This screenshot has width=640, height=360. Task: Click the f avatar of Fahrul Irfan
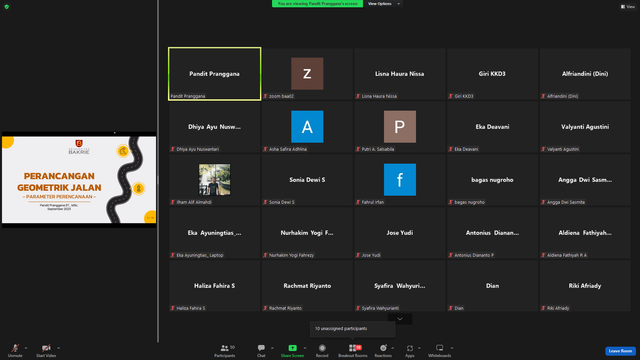pyautogui.click(x=400, y=180)
